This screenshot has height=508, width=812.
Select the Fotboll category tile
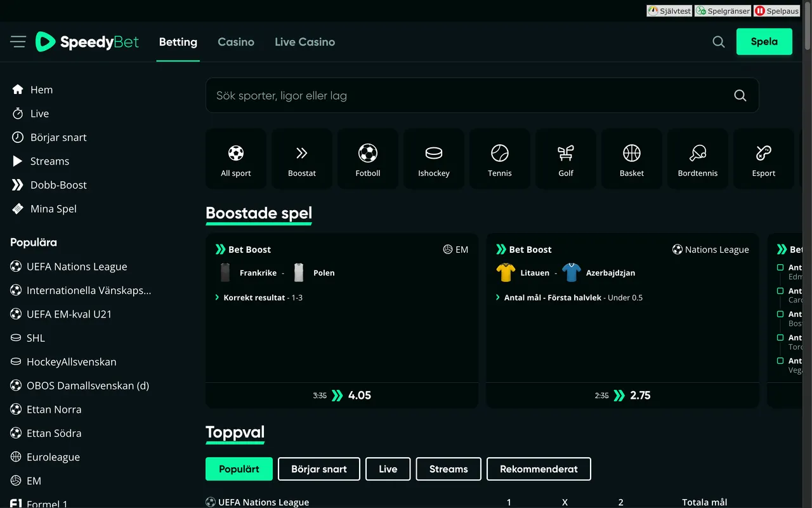point(368,159)
